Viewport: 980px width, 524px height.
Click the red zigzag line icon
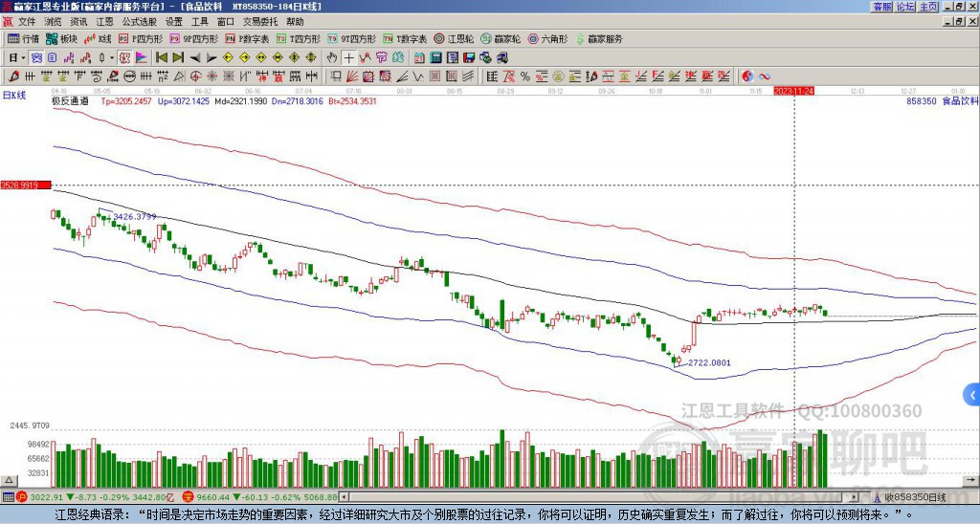point(365,58)
